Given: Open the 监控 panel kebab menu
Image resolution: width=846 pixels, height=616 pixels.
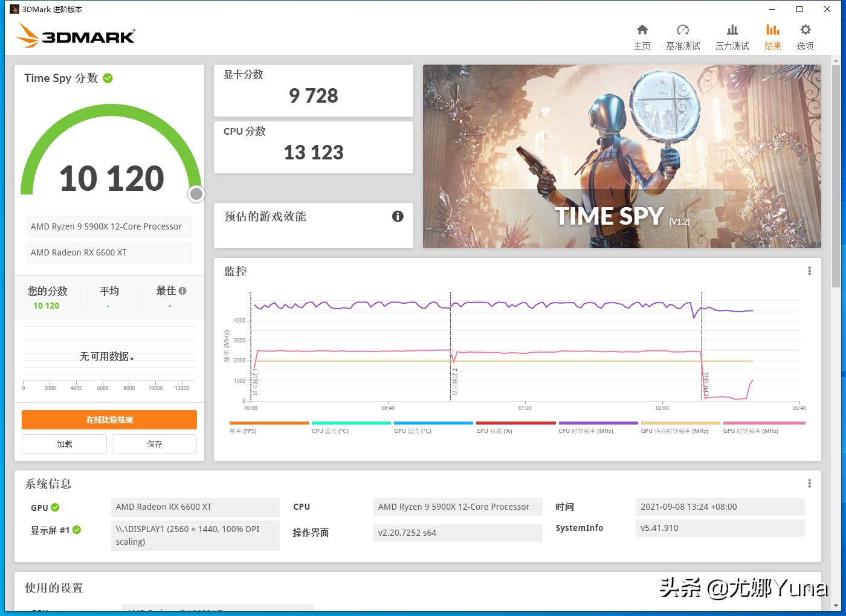Looking at the screenshot, I should pos(810,271).
